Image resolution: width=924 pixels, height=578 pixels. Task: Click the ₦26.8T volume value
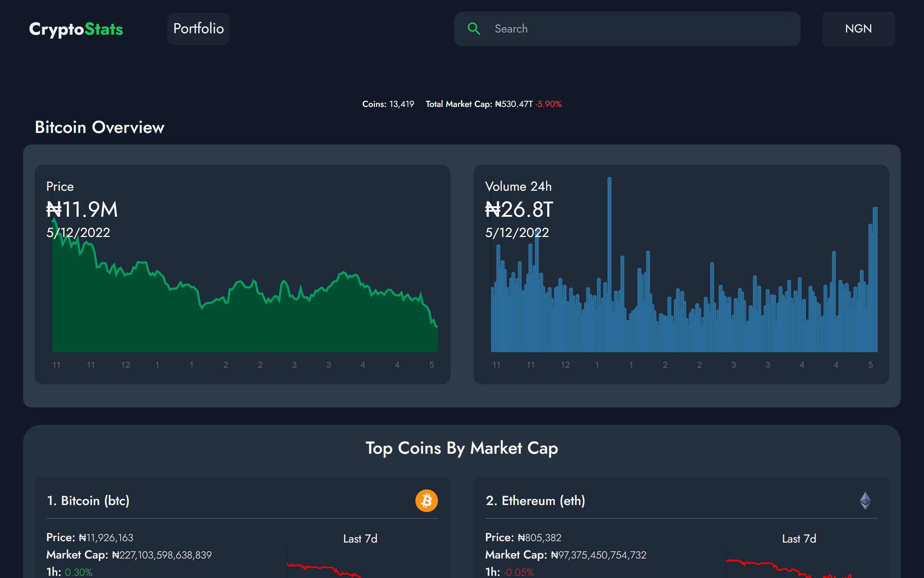click(x=519, y=210)
